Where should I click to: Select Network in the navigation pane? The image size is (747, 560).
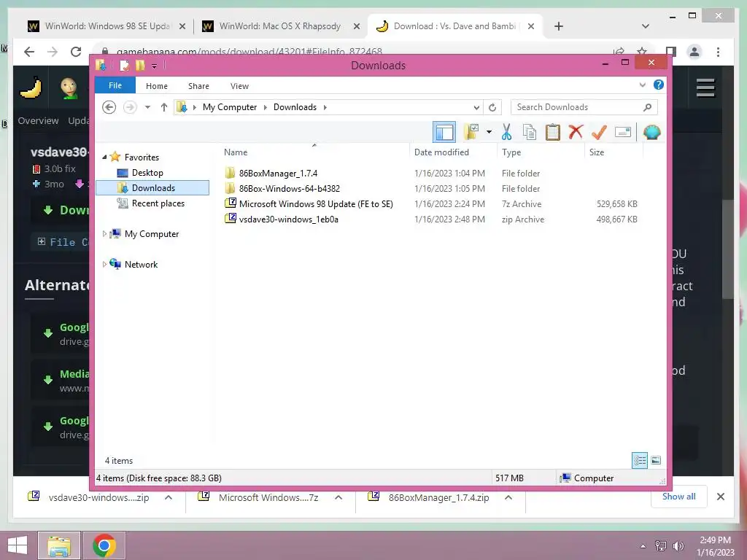point(141,264)
